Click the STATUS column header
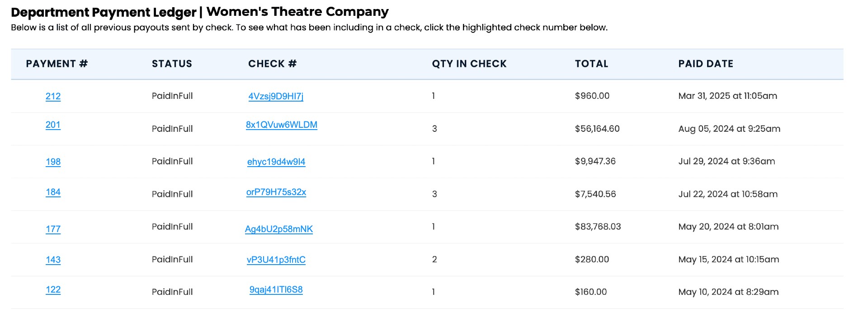Image resolution: width=868 pixels, height=312 pixels. point(172,64)
